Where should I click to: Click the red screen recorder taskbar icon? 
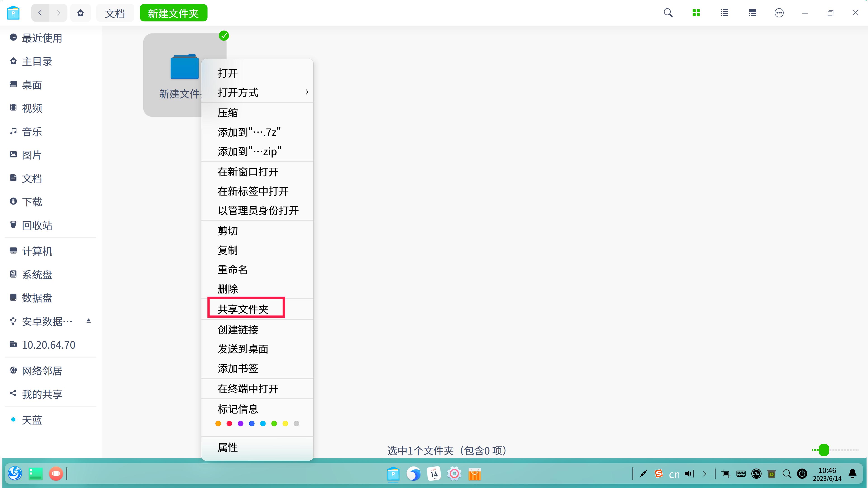point(56,474)
